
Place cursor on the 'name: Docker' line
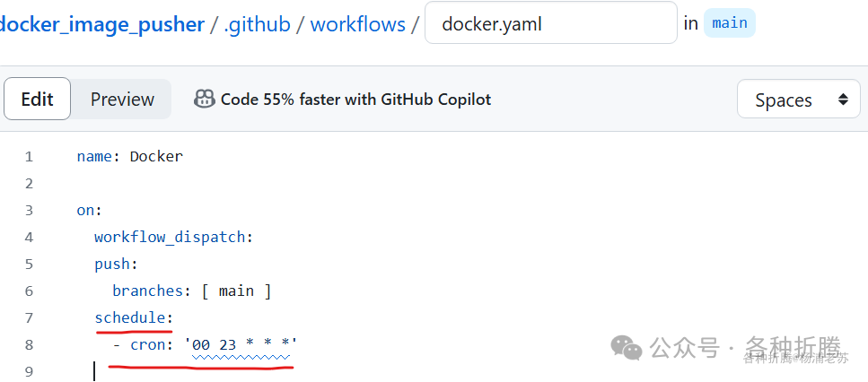point(130,156)
